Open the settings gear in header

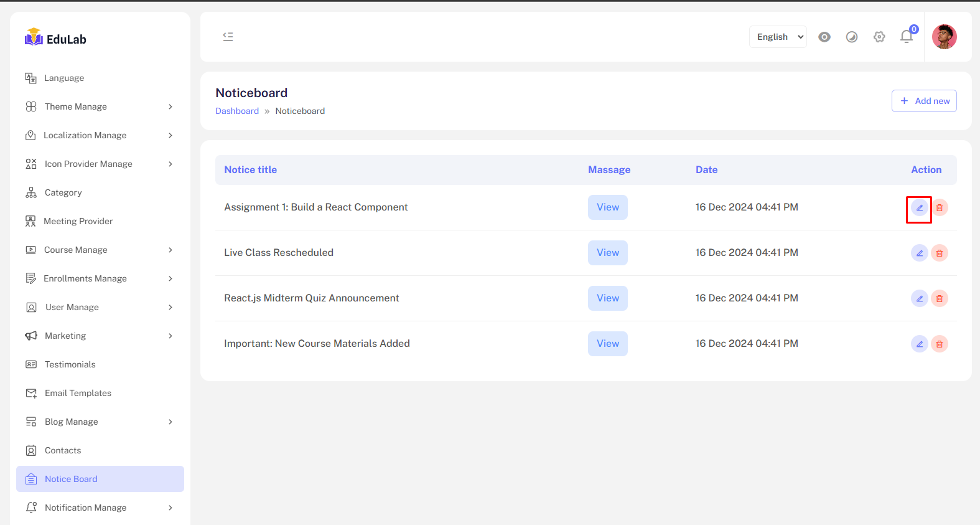tap(879, 37)
